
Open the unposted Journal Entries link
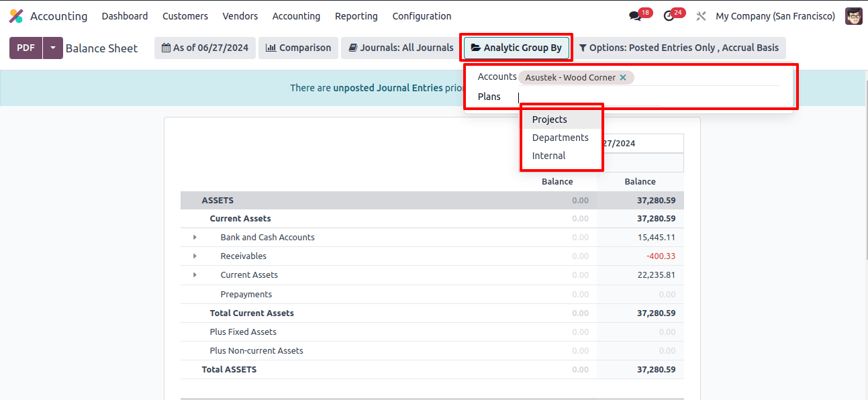pyautogui.click(x=387, y=88)
